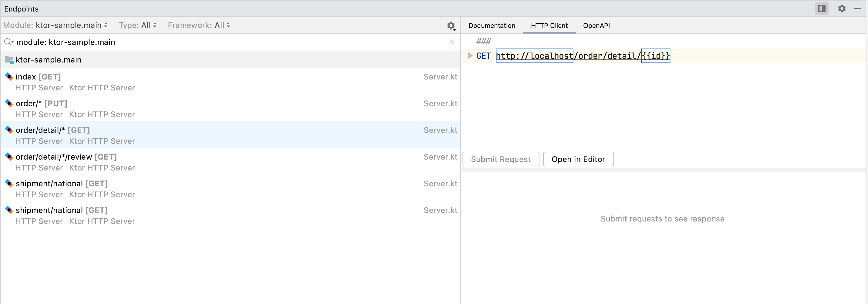Toggle the details panel layout icon
This screenshot has height=304, width=868.
click(822, 8)
